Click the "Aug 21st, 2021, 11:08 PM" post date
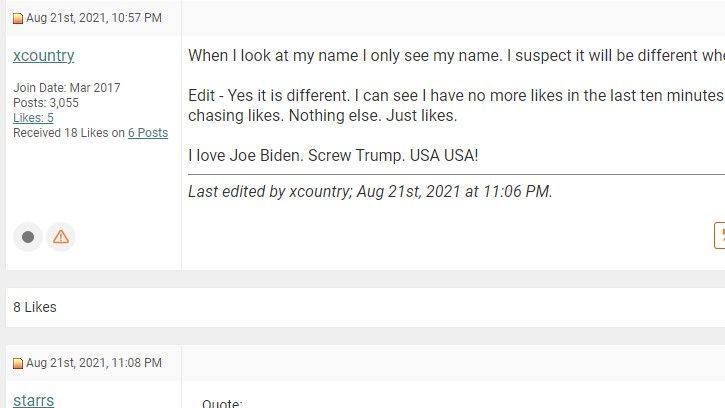The width and height of the screenshot is (725, 408). click(93, 363)
